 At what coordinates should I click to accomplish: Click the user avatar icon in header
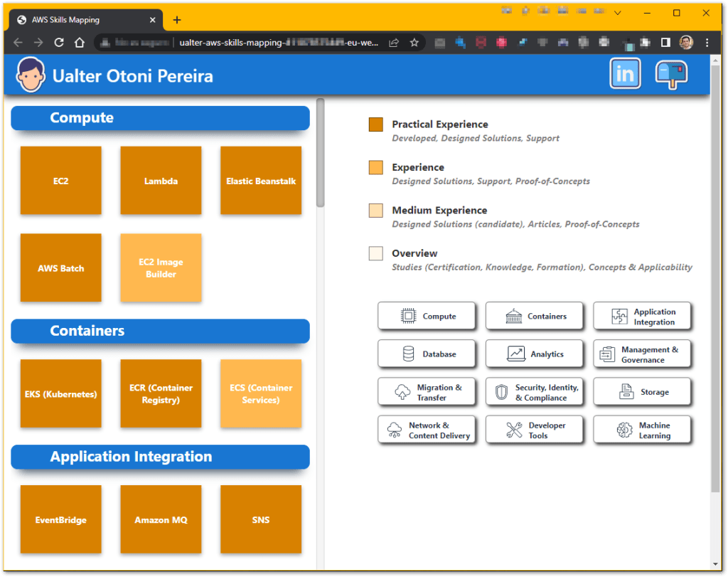[x=31, y=75]
